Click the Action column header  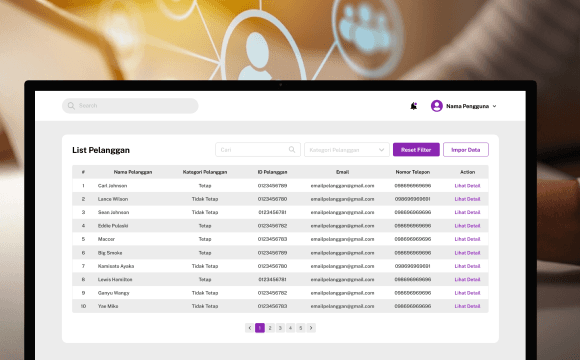pyautogui.click(x=468, y=172)
